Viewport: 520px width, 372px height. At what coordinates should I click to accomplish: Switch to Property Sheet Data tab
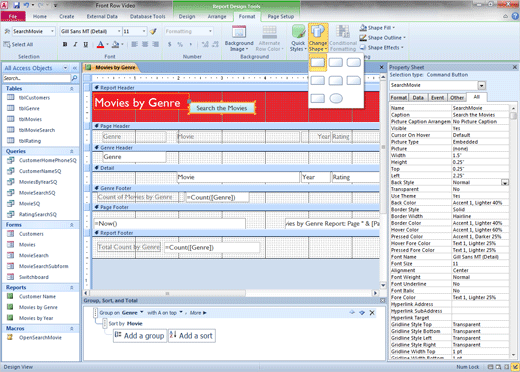point(418,98)
